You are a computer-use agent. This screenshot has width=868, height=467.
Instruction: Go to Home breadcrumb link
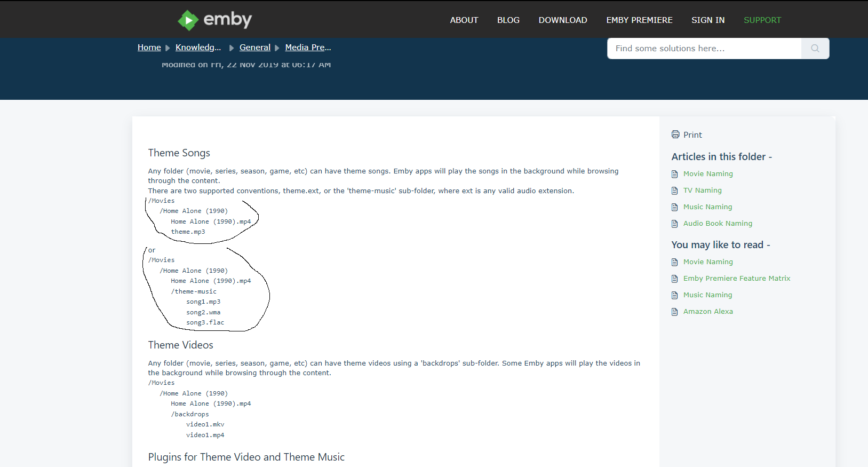pos(149,48)
